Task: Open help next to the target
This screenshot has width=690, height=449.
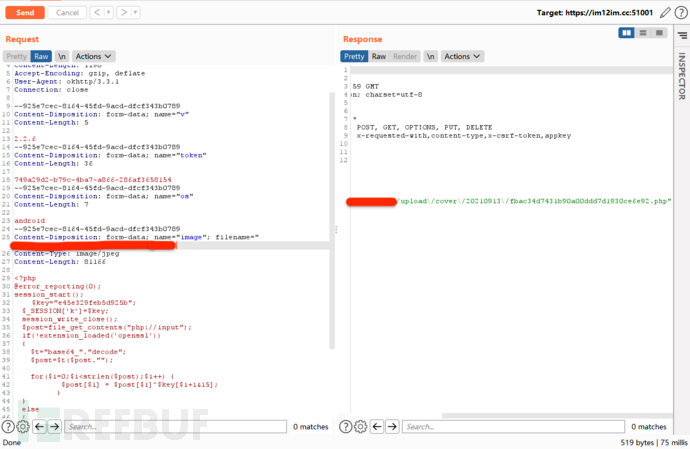Action: click(681, 13)
